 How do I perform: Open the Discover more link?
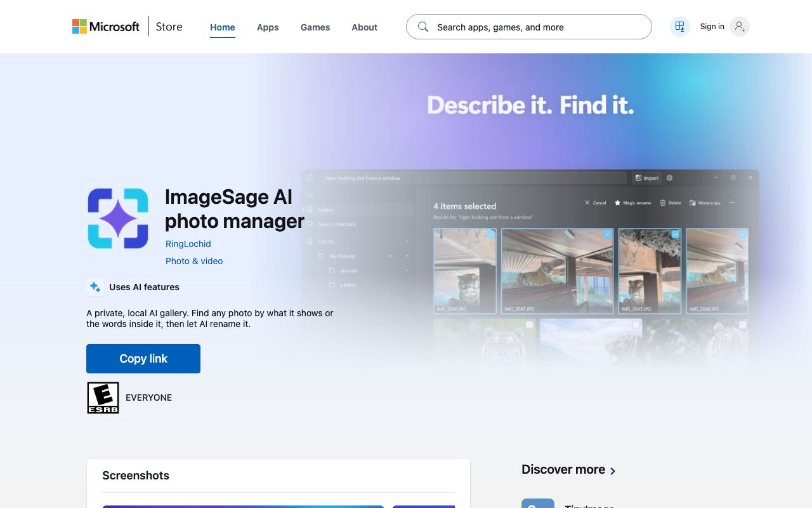click(568, 470)
